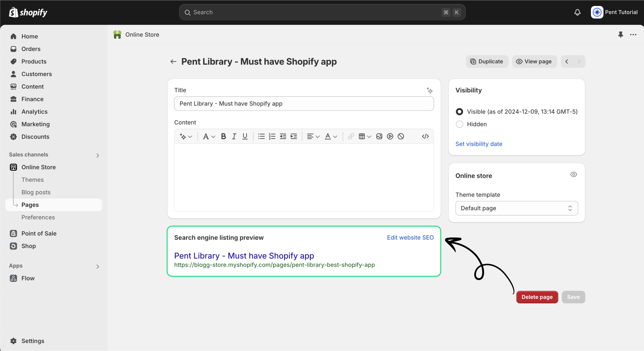Focus the top Search bar

pos(322,12)
